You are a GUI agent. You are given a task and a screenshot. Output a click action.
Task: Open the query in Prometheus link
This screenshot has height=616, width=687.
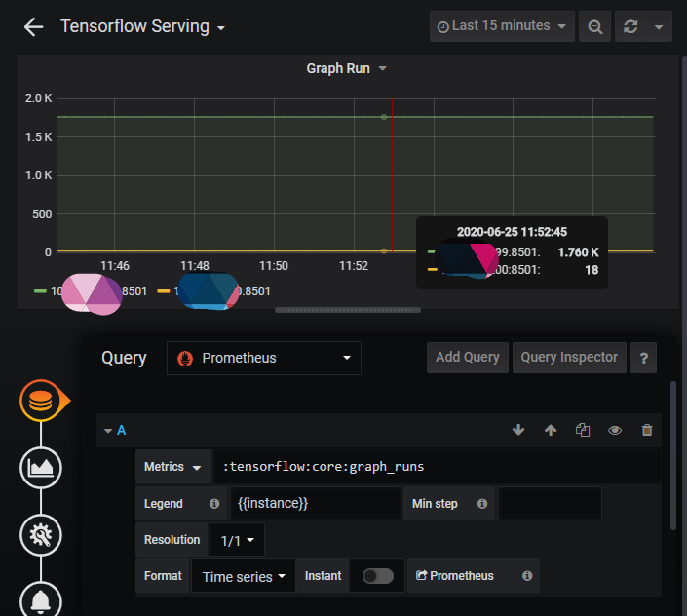coord(455,576)
